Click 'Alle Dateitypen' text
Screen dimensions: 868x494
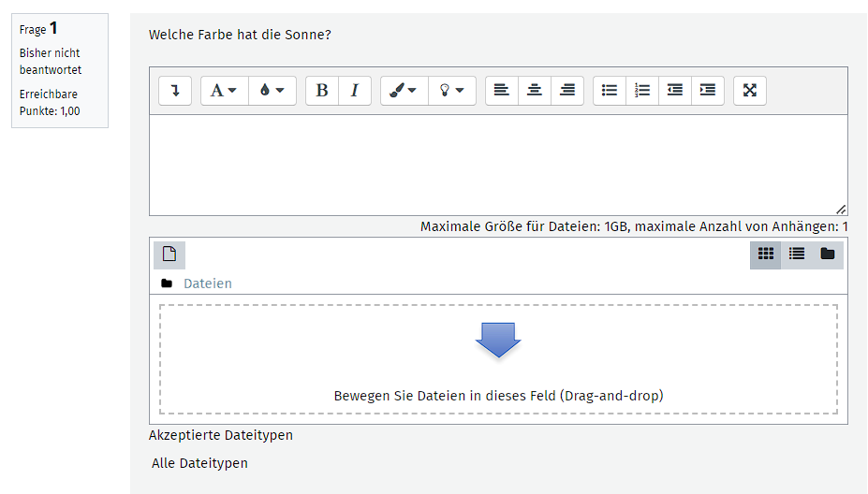point(199,463)
